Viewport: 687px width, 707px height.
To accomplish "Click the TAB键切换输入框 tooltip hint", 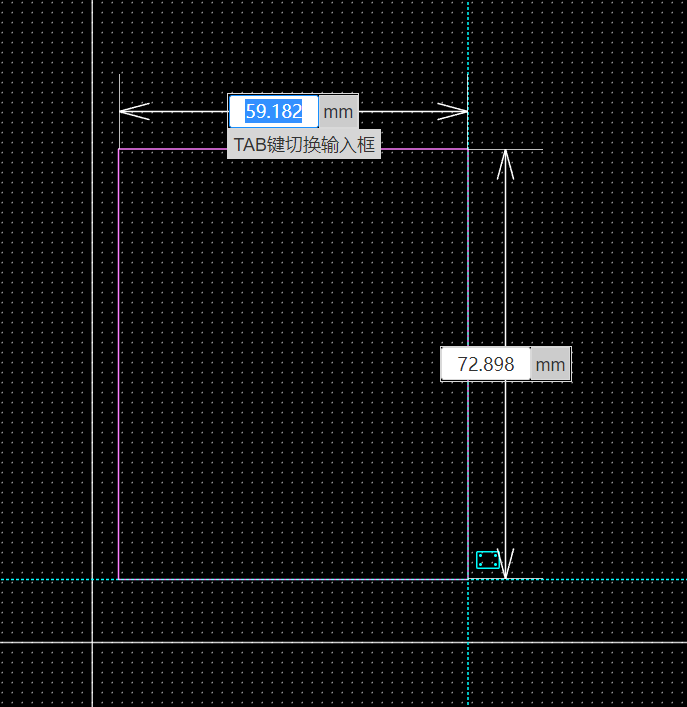I will pos(304,144).
